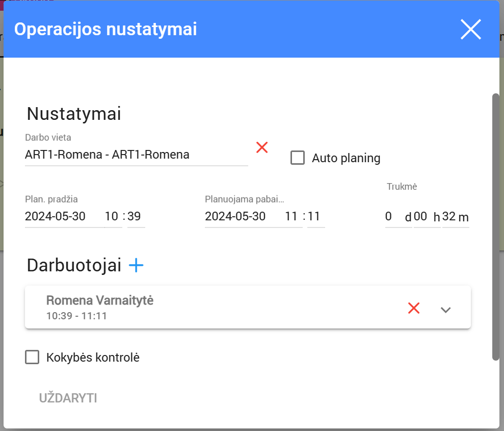
Task: Remove Romena Varnaitytė from employees
Action: 414,308
